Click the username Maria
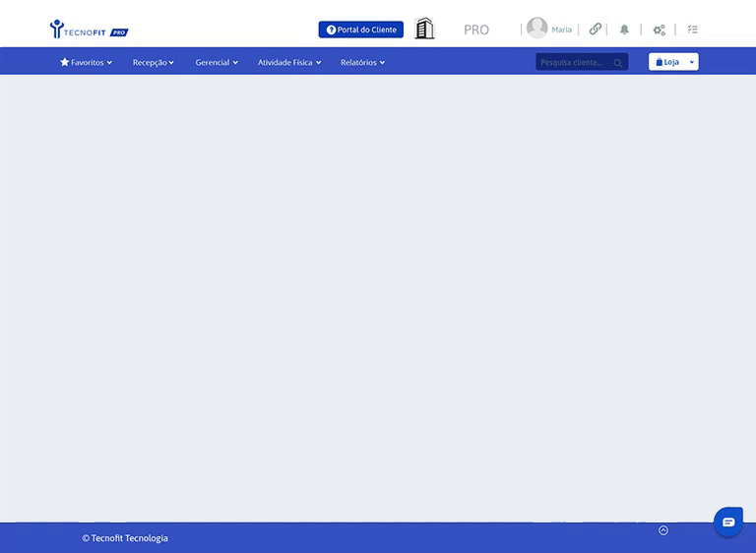 561,30
